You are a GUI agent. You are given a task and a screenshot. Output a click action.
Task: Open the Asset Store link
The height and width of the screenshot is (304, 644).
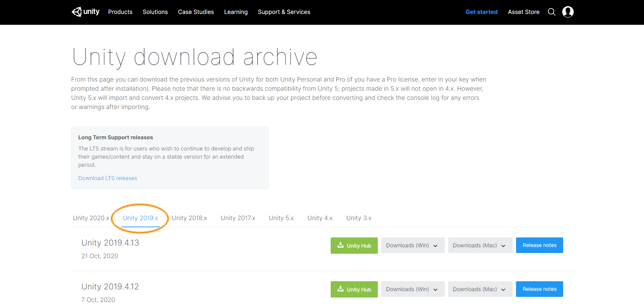tap(523, 12)
